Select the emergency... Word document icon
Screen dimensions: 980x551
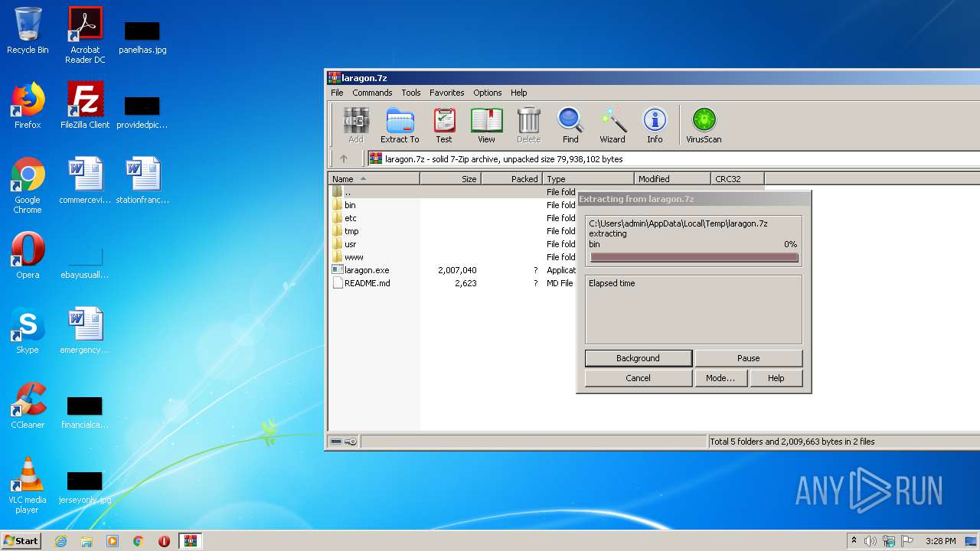point(85,331)
